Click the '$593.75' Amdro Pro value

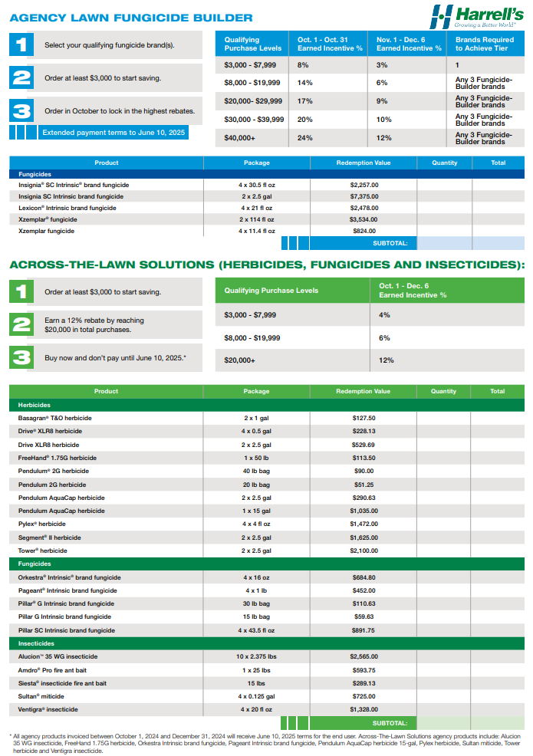point(364,670)
